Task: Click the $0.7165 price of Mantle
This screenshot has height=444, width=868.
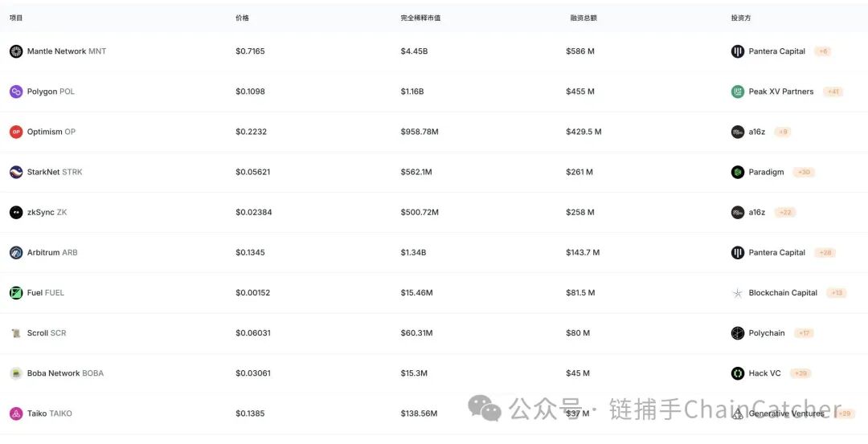Action: point(250,51)
